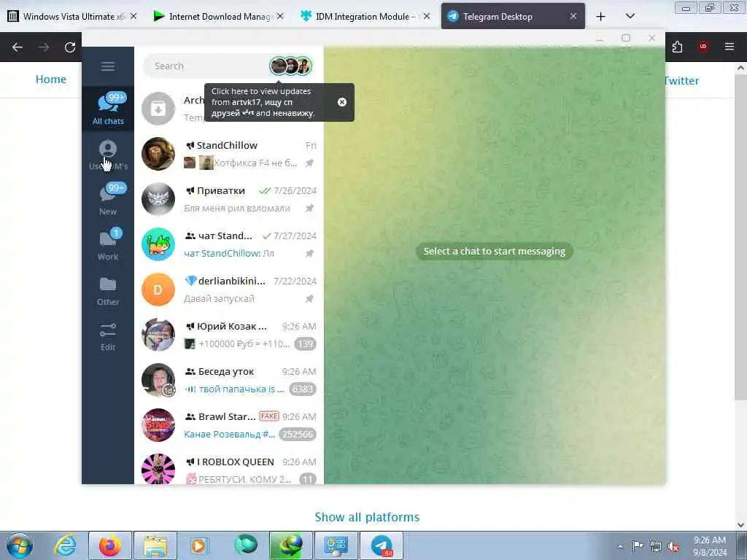Switch to Internet Download Manager tab

(x=219, y=16)
